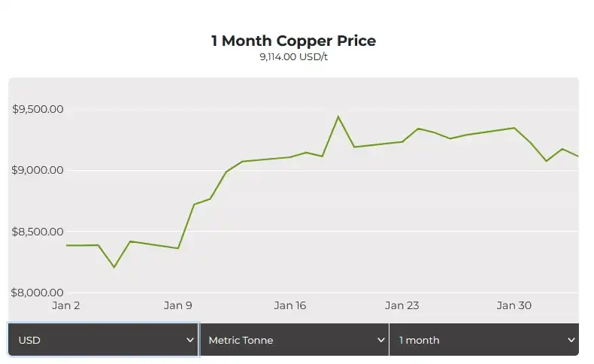Click the 1 Month Copper Price title
This screenshot has height=364, width=594.
click(293, 41)
